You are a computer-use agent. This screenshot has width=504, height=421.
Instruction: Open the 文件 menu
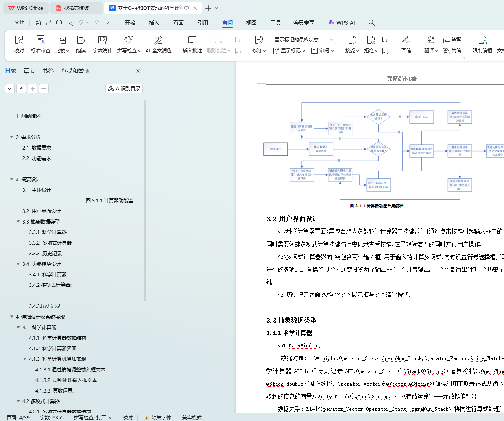click(x=16, y=22)
